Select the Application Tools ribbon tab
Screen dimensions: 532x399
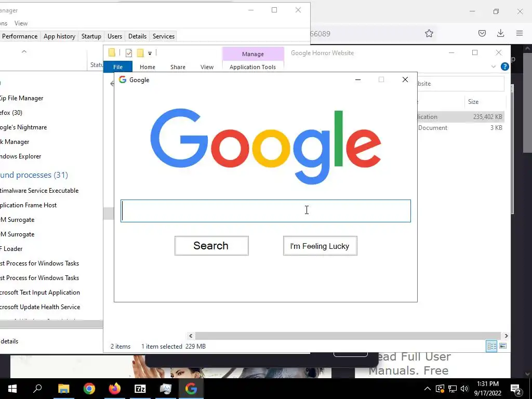252,67
